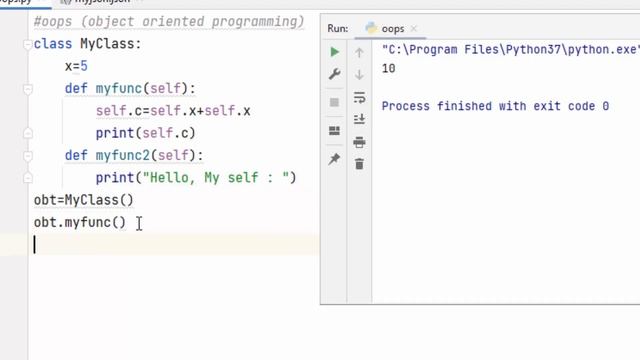The height and width of the screenshot is (360, 640).
Task: Collapse the class MyClass fold marker
Action: click(x=28, y=44)
